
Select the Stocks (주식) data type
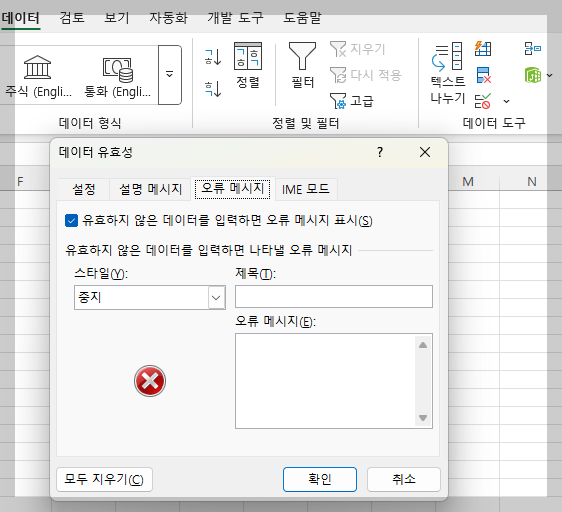click(38, 76)
